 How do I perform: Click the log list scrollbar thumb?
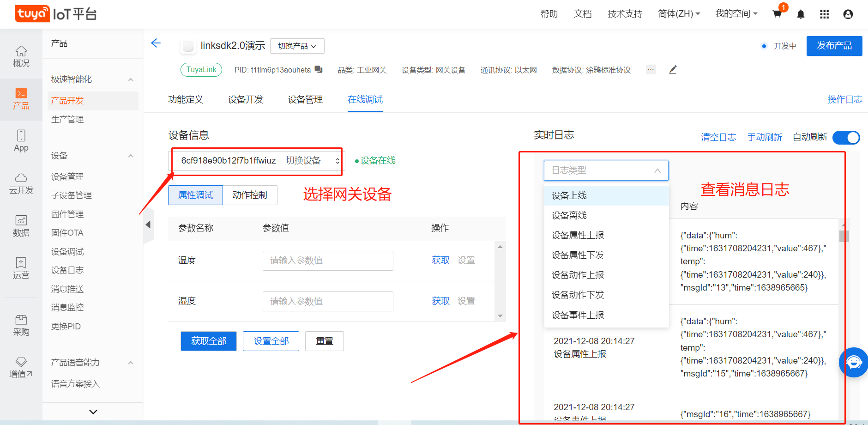click(844, 236)
